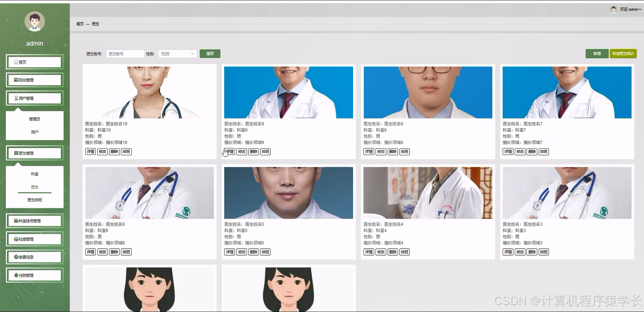This screenshot has width=644, height=312.
Task: Click 排班 for 医生姓名3
Action: pos(544,252)
